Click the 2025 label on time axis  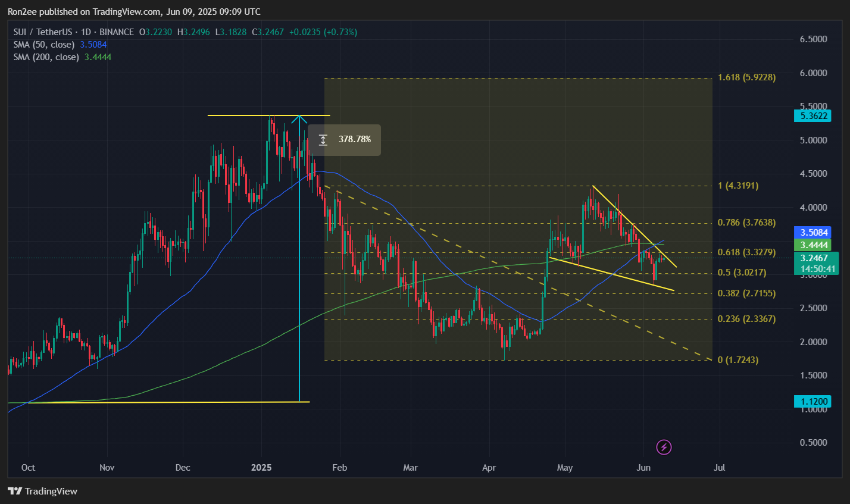pyautogui.click(x=261, y=468)
